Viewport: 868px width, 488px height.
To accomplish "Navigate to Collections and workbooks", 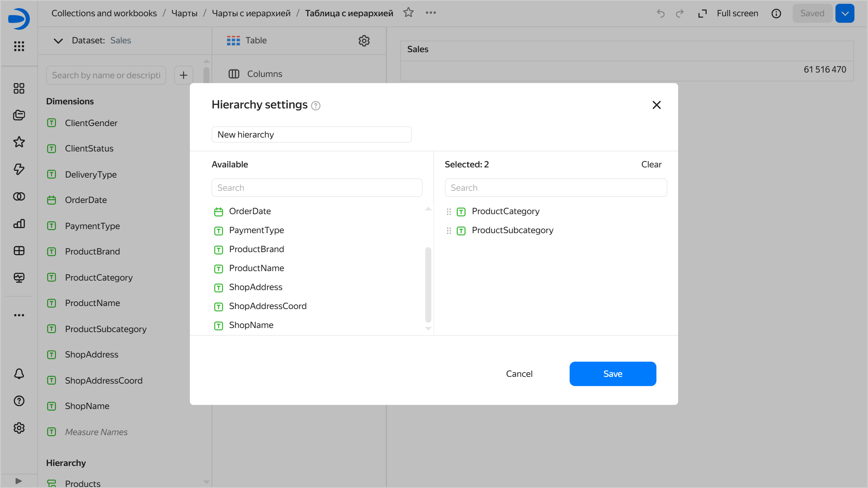I will pyautogui.click(x=104, y=13).
